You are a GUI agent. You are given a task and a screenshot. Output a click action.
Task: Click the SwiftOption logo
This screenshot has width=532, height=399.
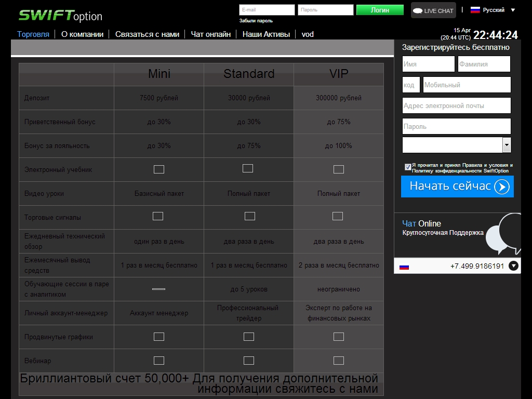(x=60, y=16)
